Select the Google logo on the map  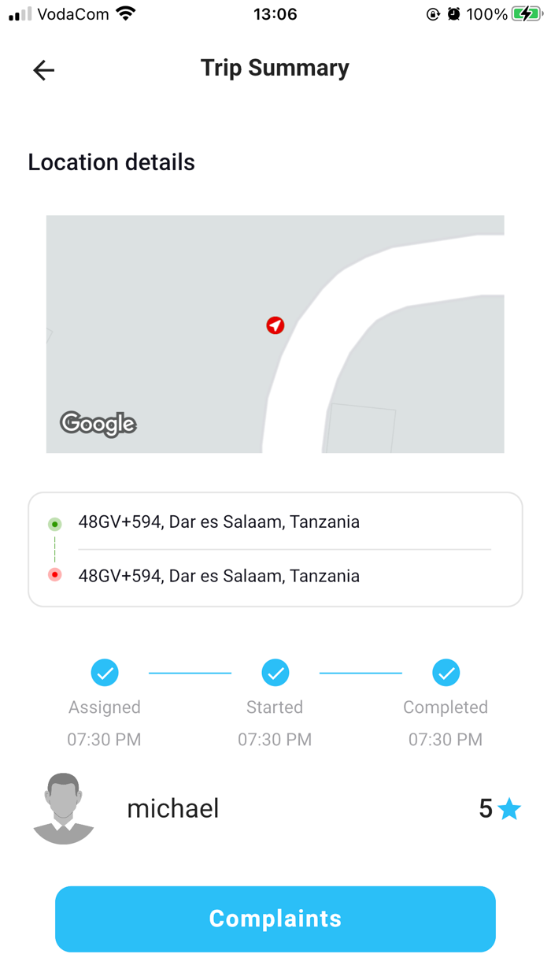(x=98, y=425)
